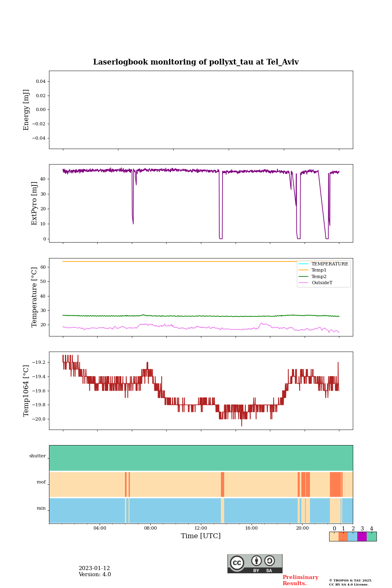Click the Temp1 legend entry
The width and height of the screenshot is (392, 588).
[x=313, y=270]
